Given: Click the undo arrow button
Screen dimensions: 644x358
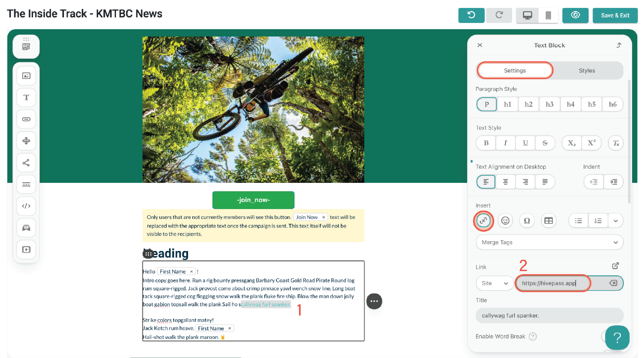Looking at the screenshot, I should 471,15.
